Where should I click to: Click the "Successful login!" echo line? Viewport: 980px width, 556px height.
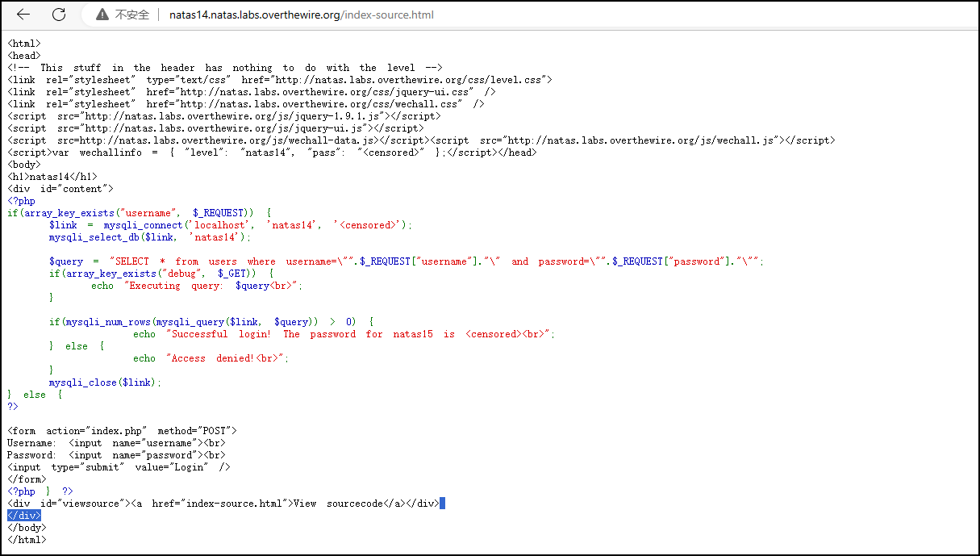tap(344, 334)
